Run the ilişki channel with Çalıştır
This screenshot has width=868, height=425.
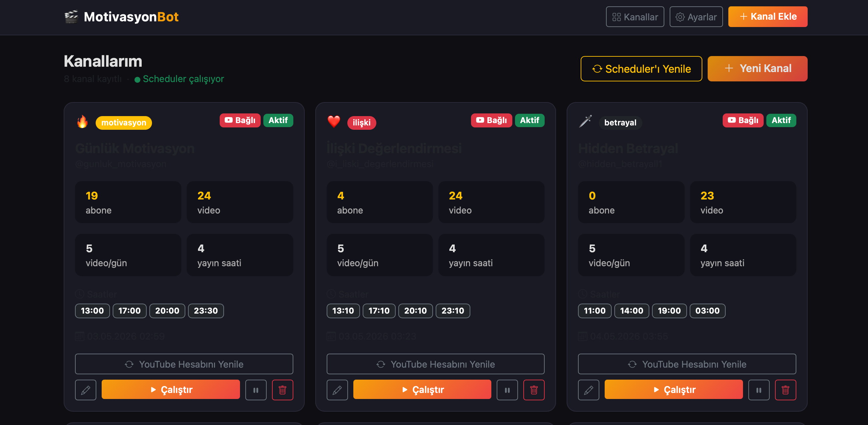[x=422, y=390]
